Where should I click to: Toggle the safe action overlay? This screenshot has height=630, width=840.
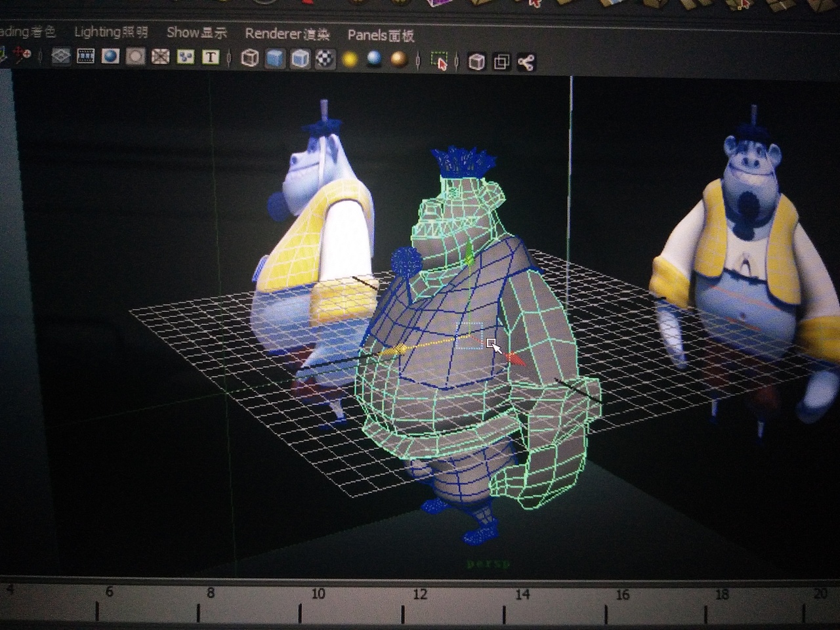[185, 58]
